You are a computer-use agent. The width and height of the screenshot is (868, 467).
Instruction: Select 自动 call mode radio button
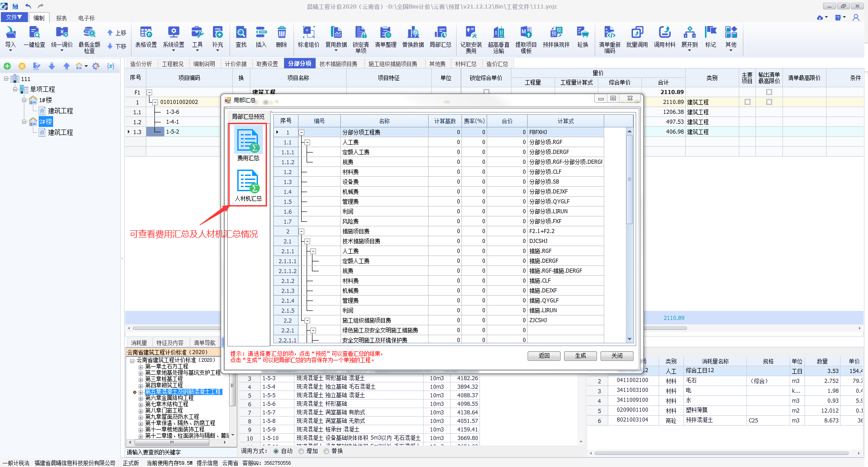(276, 451)
